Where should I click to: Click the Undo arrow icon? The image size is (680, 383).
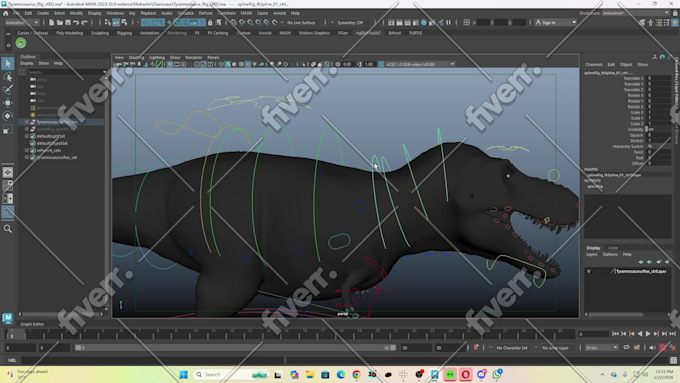(x=76, y=23)
